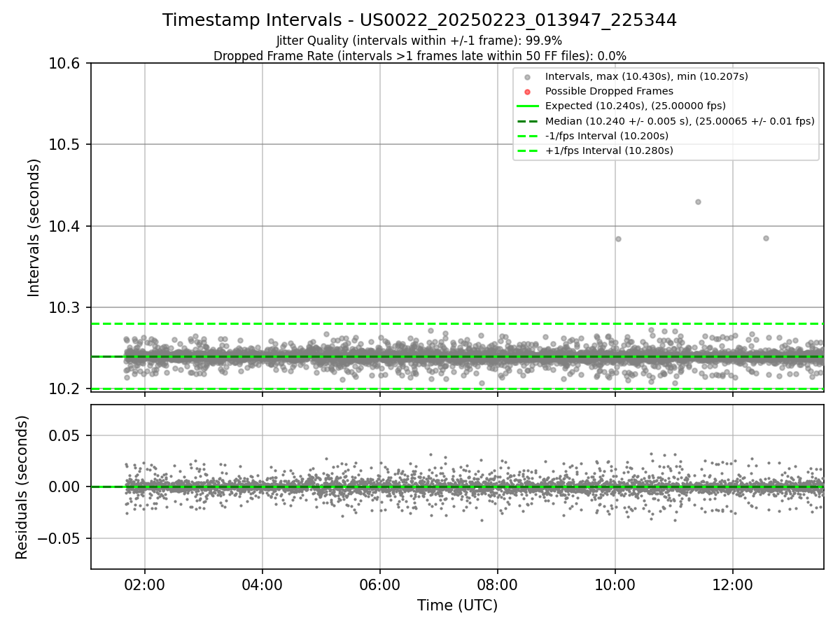Click the 04:00 time tick label
This screenshot has width=840, height=630.
[262, 584]
